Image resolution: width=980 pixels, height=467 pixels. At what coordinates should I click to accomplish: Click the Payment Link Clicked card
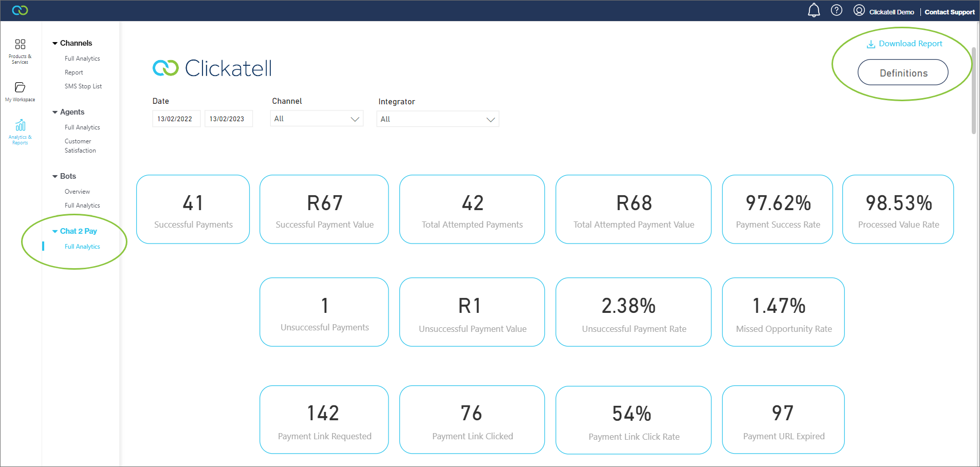pyautogui.click(x=472, y=420)
